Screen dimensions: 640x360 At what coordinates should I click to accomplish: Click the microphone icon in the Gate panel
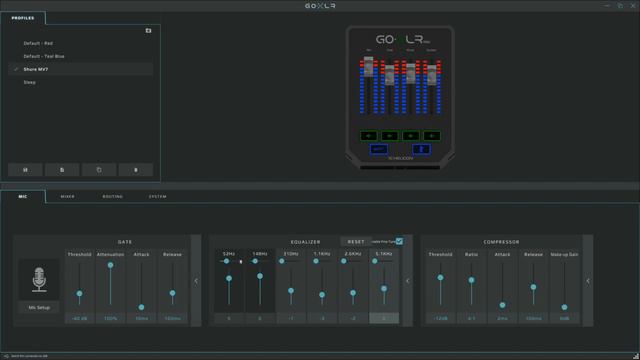pyautogui.click(x=39, y=280)
